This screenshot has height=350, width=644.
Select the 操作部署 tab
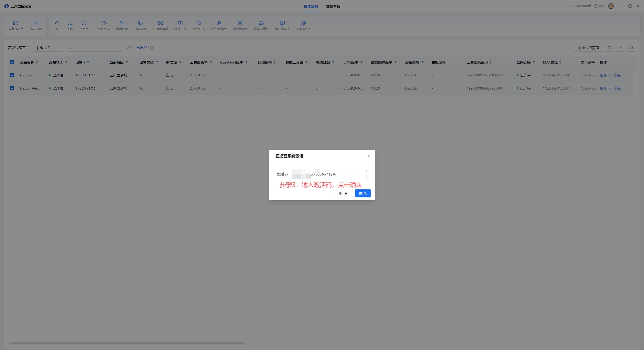311,6
